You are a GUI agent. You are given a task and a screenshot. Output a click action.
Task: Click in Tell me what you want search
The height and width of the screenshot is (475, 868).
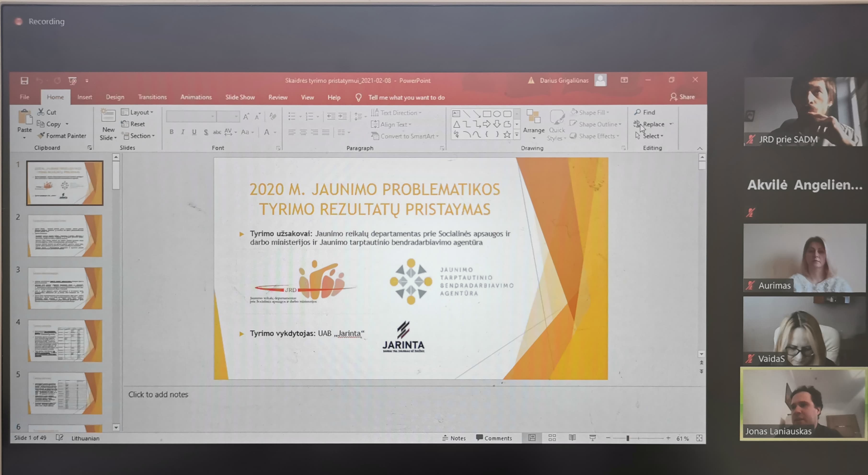[406, 98]
